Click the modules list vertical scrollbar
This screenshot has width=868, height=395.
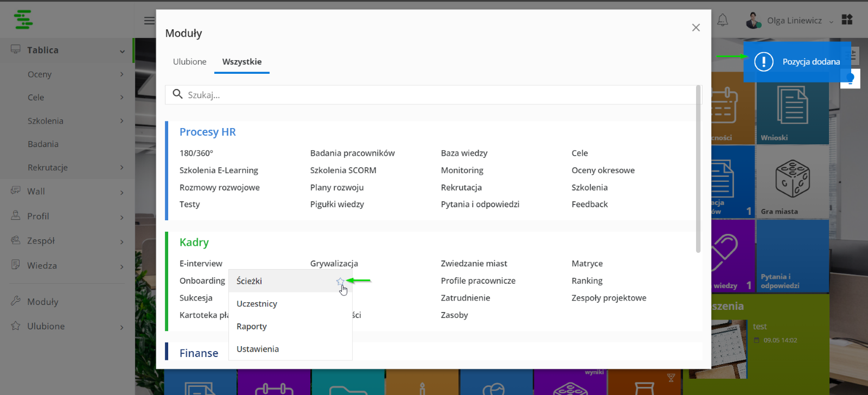point(698,169)
